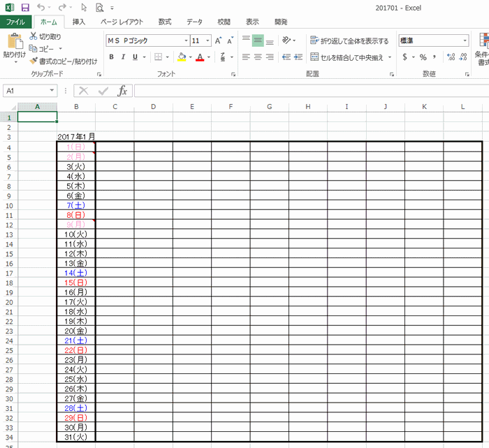
Task: Open the underline style dropdown arrow
Action: click(144, 57)
